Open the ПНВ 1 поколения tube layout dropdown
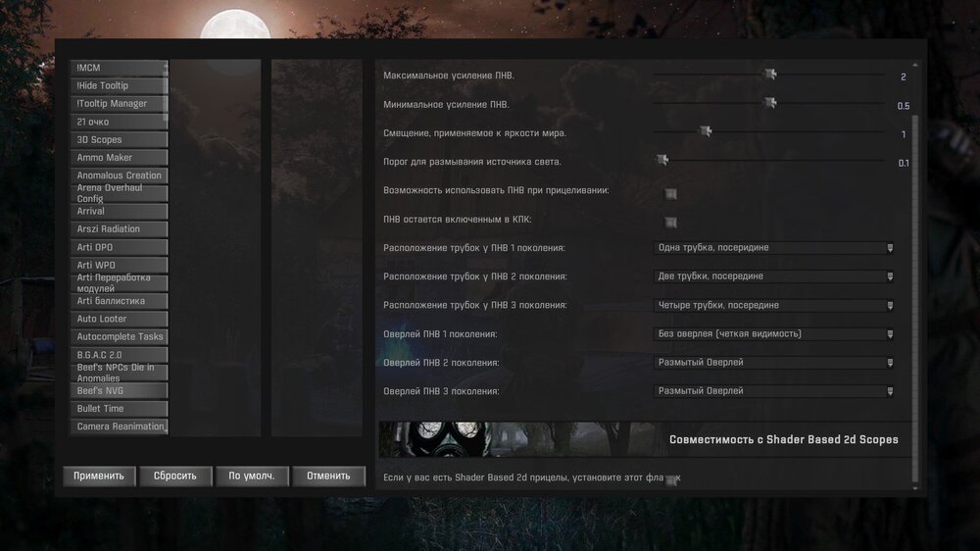 [773, 248]
